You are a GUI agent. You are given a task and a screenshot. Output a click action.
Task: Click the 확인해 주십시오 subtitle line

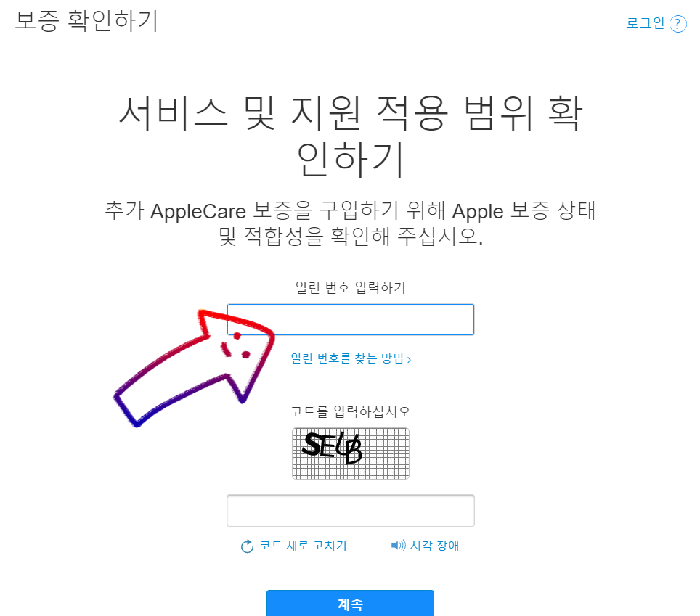point(351,237)
